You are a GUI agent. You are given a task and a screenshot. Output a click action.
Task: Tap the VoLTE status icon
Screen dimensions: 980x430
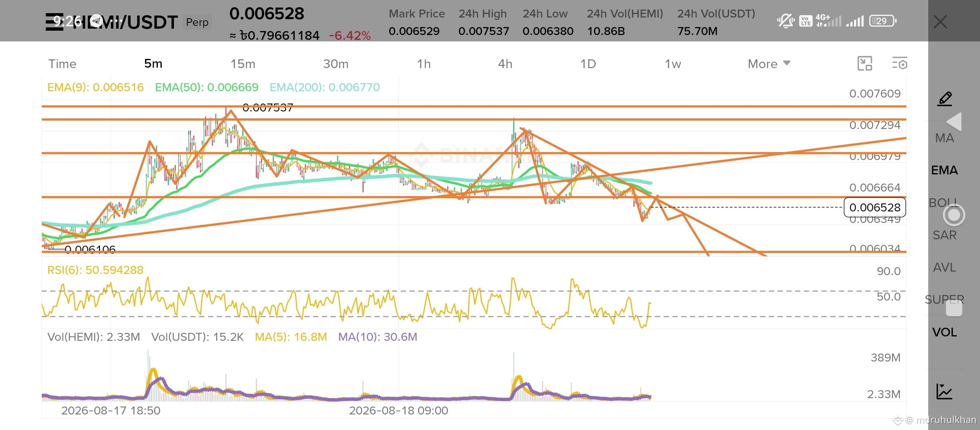(x=806, y=21)
